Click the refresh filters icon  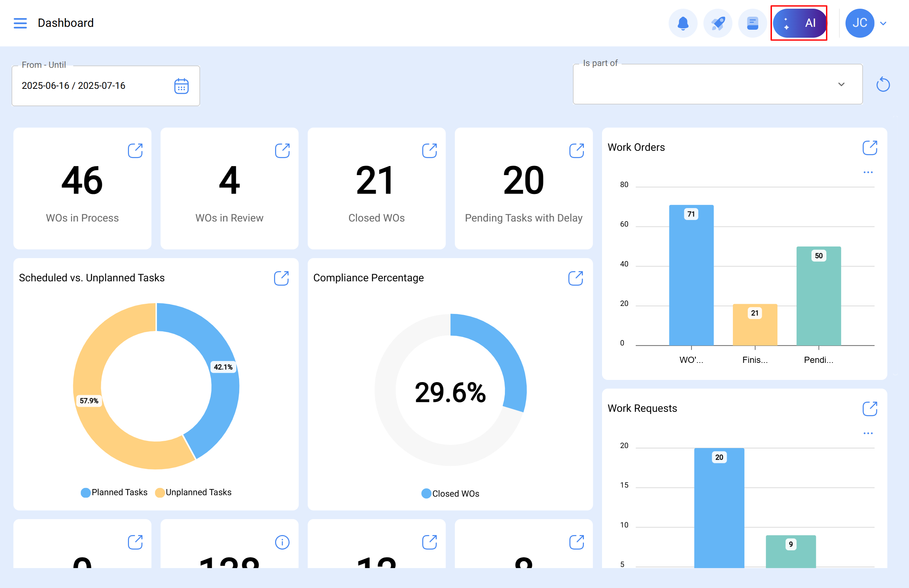pyautogui.click(x=883, y=84)
